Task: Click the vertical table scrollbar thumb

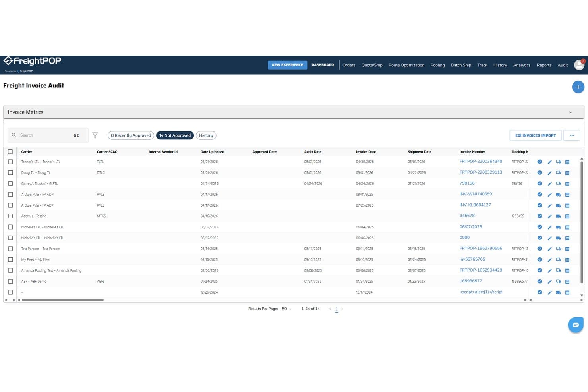Action: pos(582,222)
